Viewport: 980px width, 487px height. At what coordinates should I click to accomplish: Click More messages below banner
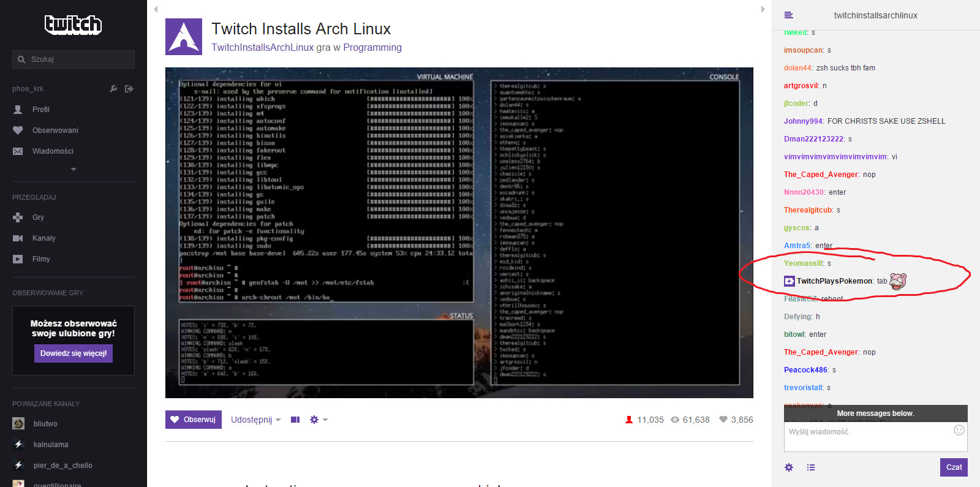pyautogui.click(x=876, y=413)
